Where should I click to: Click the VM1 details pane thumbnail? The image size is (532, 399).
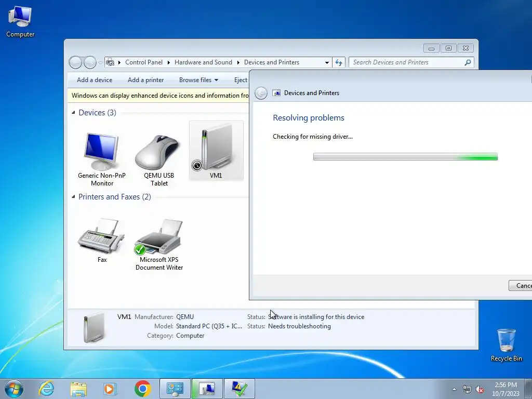(94, 327)
